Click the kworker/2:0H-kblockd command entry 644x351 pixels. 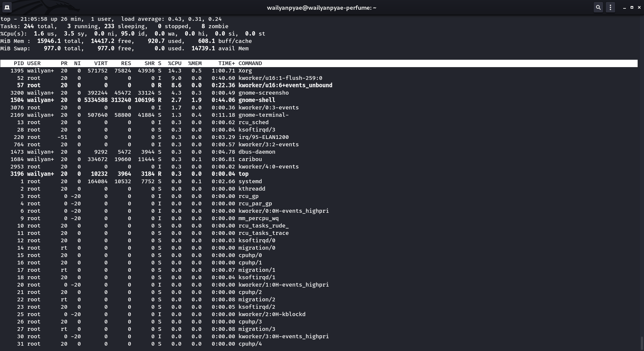[x=272, y=314]
